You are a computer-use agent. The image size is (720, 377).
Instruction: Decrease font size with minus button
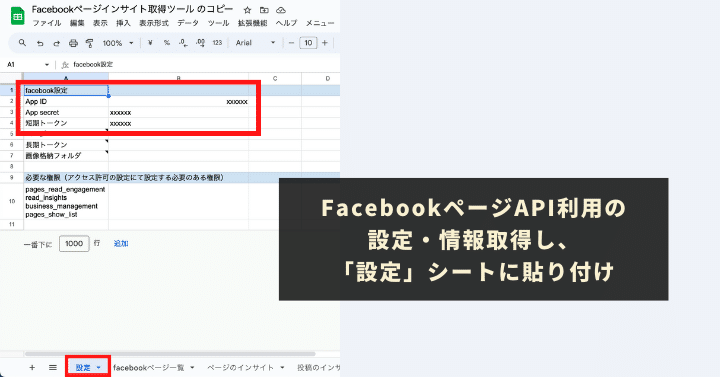[x=291, y=43]
